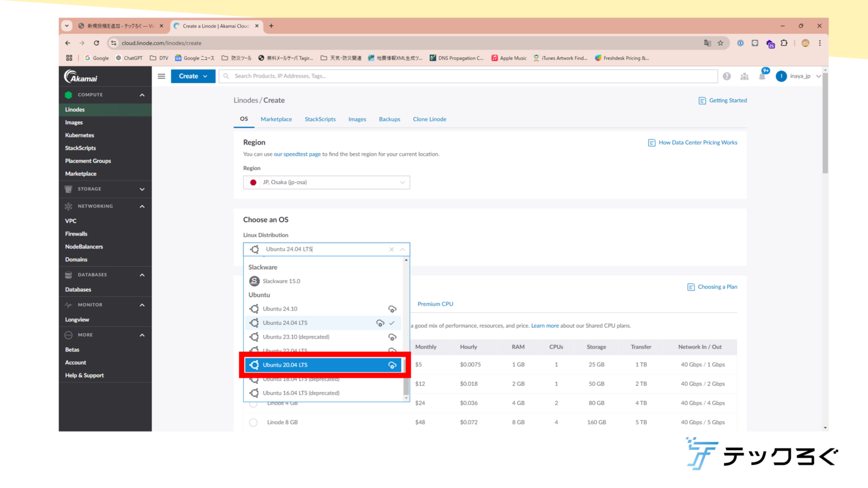Select the Linode 8 GB plan radio button
The width and height of the screenshot is (868, 488).
(253, 422)
